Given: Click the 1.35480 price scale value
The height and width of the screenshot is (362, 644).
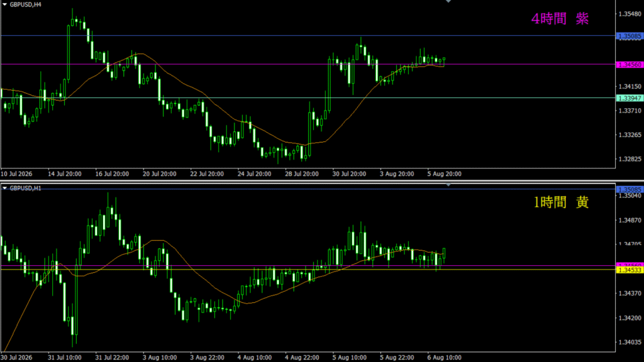Looking at the screenshot, I should point(630,14).
